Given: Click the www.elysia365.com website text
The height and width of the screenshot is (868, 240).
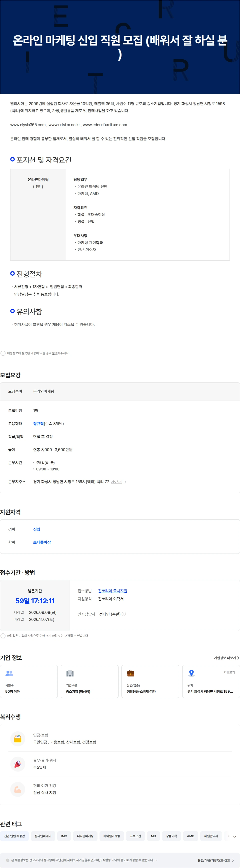Looking at the screenshot, I should click(x=28, y=125).
